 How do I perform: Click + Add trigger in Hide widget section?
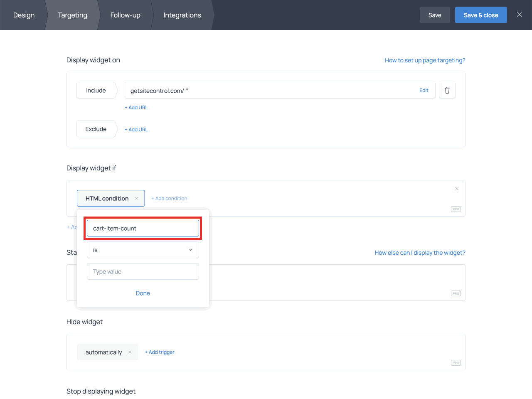click(160, 352)
